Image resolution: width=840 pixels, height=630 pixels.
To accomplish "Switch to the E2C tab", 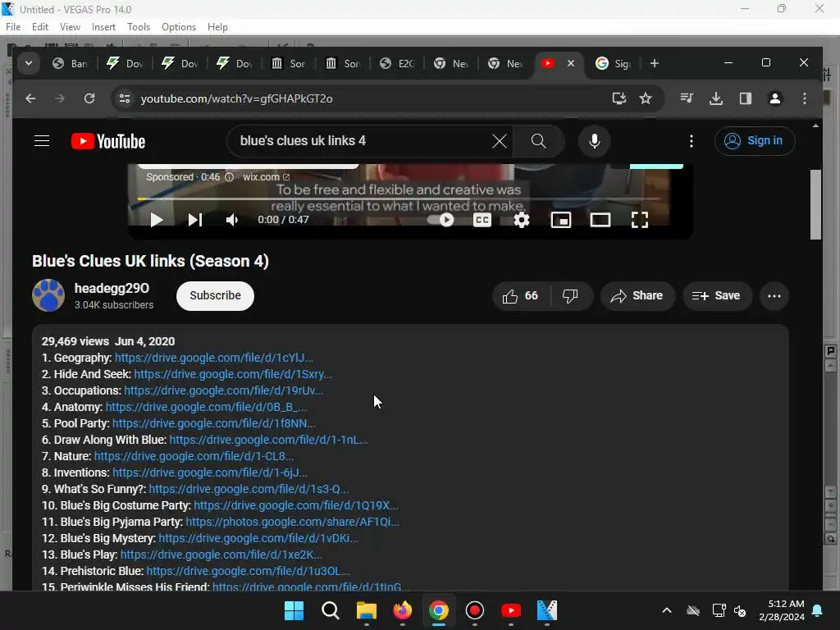I will point(396,64).
